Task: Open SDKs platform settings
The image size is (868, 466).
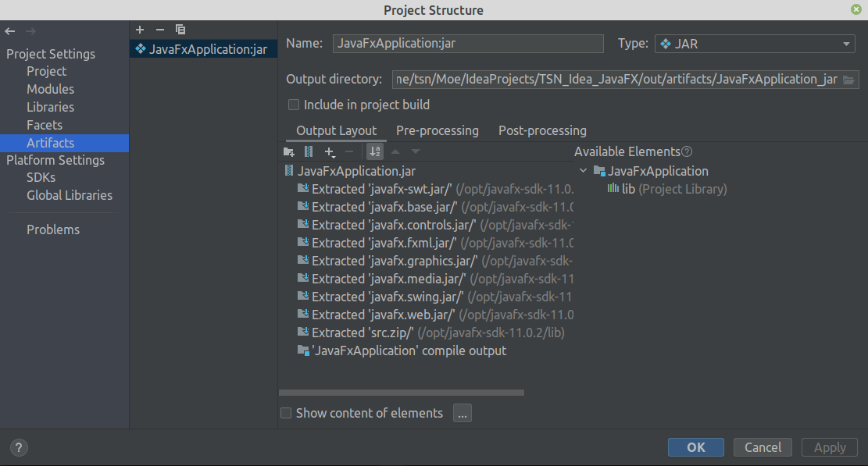Action: pos(41,177)
